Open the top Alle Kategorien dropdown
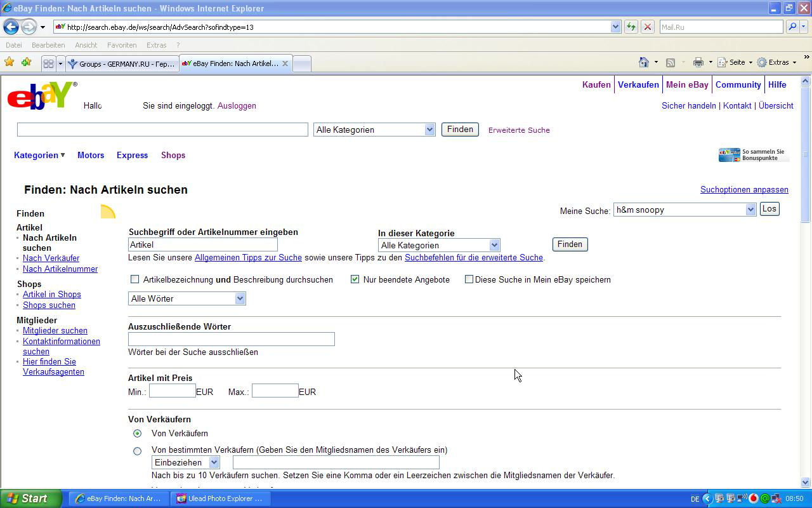This screenshot has width=812, height=508. 374,130
